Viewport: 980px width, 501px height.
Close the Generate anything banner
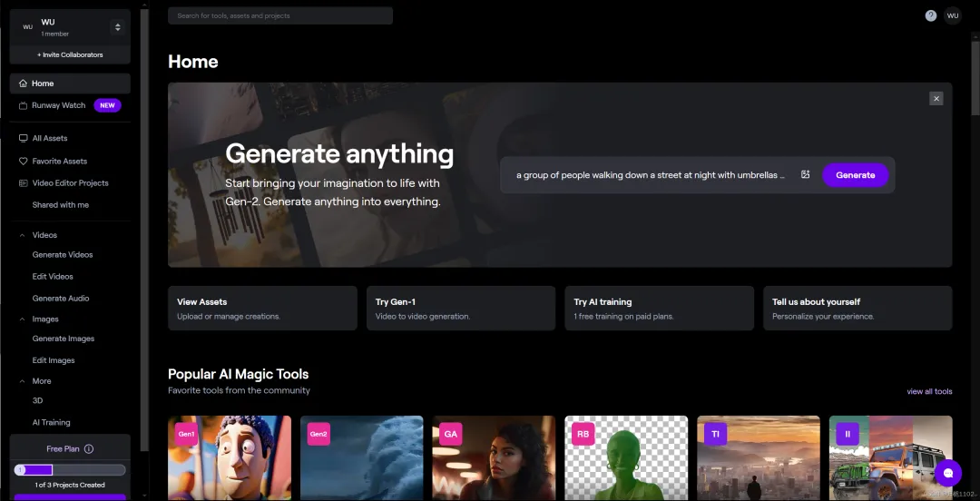coord(936,98)
